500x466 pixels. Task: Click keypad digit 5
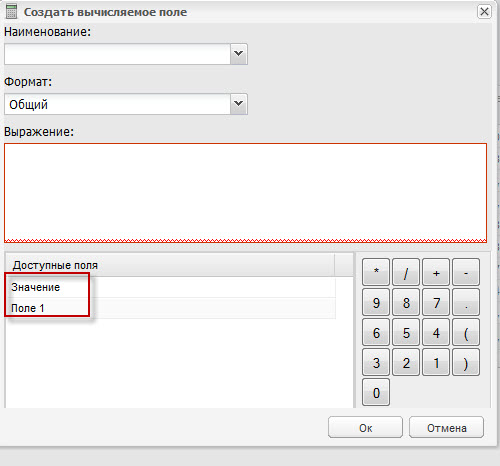(x=406, y=332)
